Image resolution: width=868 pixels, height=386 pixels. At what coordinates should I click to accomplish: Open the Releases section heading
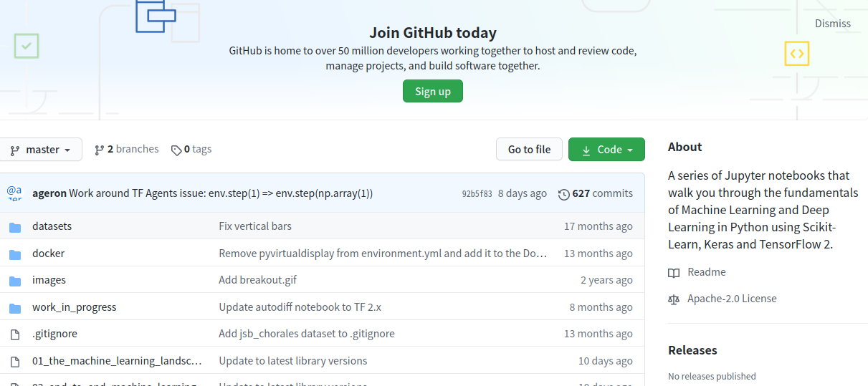[692, 350]
